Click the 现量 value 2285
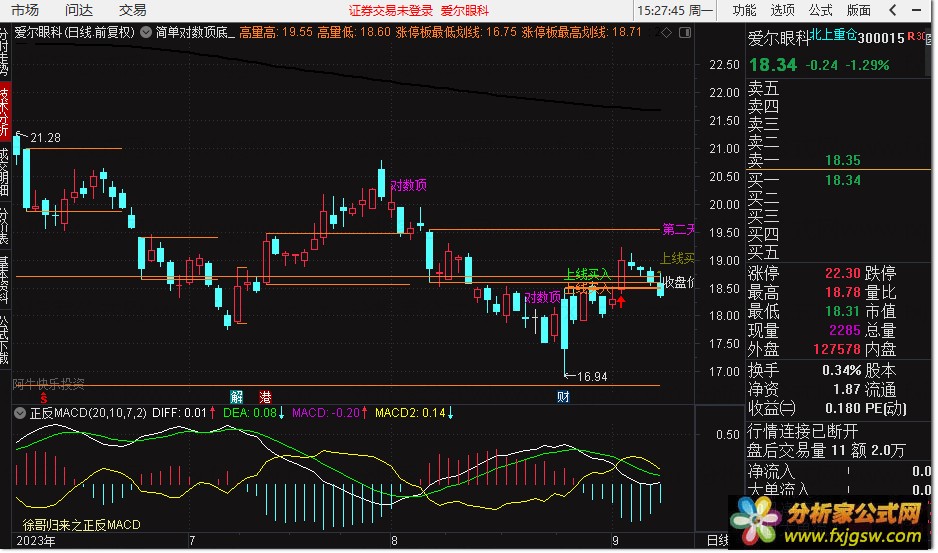This screenshot has width=938, height=553. pos(845,330)
